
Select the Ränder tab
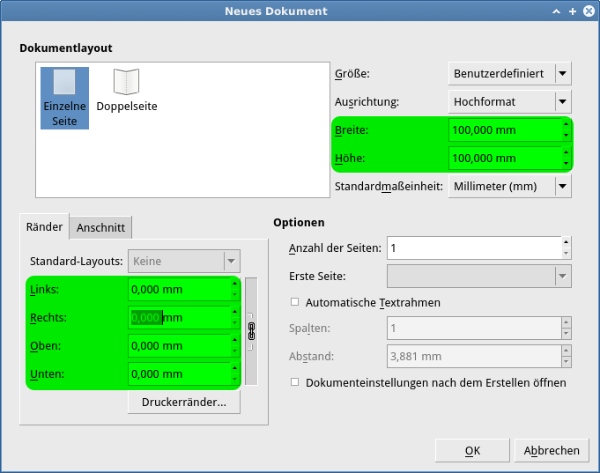[43, 226]
